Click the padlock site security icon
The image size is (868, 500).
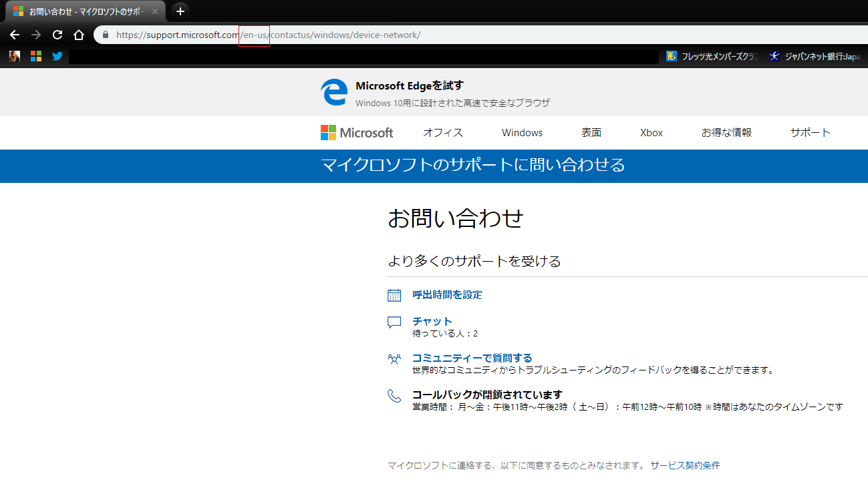click(x=106, y=35)
